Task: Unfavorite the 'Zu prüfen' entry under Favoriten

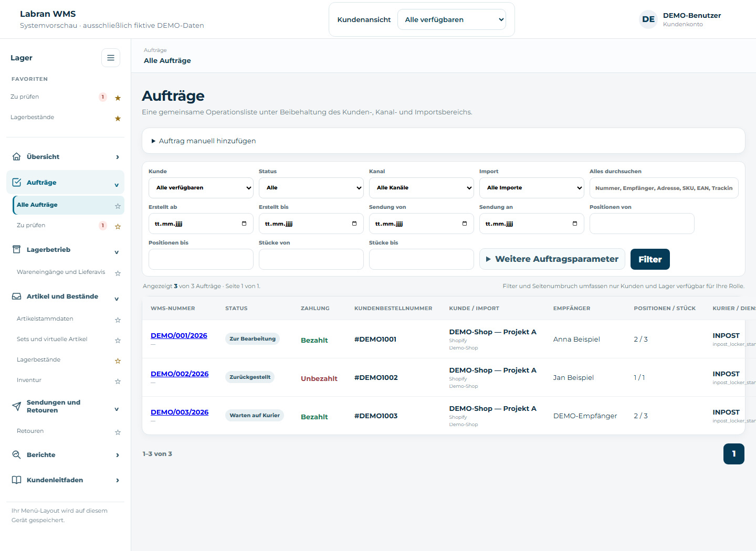Action: 118,98
